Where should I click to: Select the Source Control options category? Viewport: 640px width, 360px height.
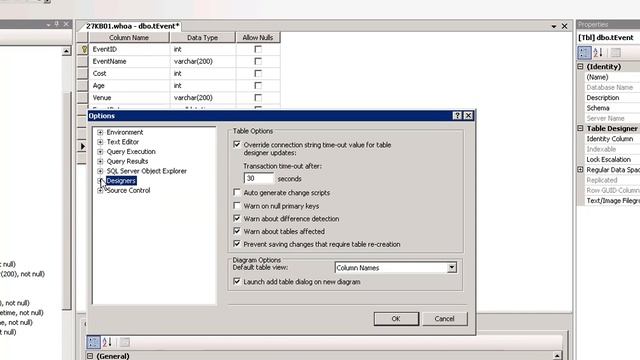pos(128,191)
